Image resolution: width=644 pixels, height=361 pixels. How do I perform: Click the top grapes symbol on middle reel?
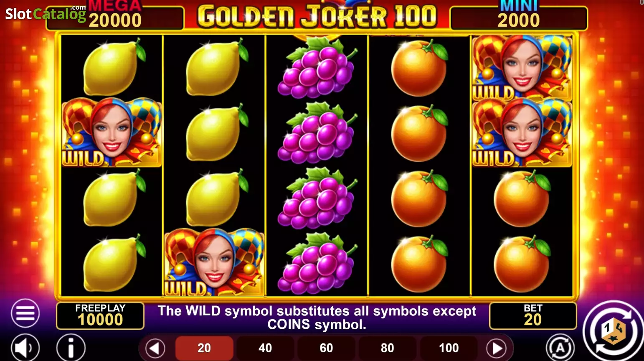(317, 68)
